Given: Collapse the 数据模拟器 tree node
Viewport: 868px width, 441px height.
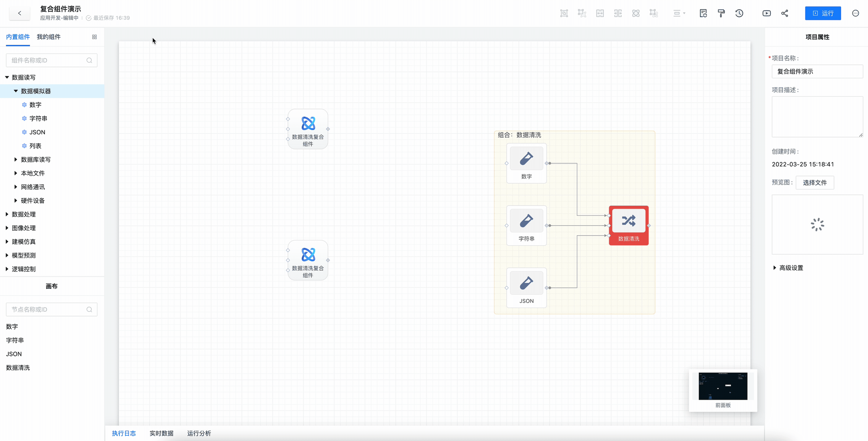Looking at the screenshot, I should point(16,91).
